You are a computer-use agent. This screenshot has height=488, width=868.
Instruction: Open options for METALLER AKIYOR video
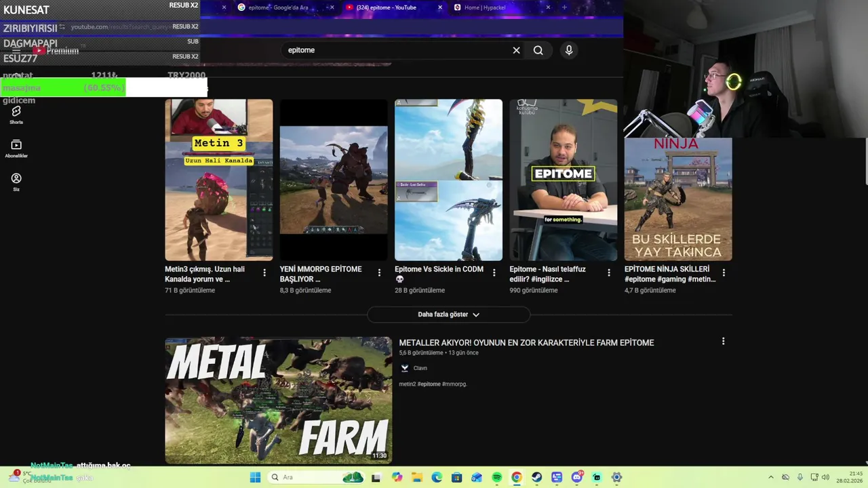[723, 342]
